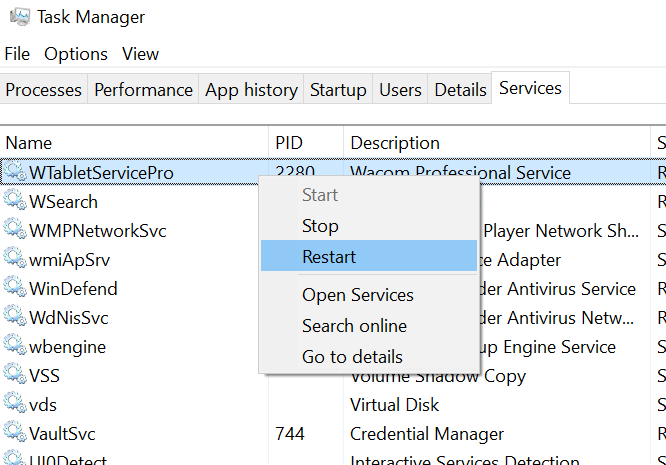Switch to the Startup tab
Image resolution: width=666 pixels, height=465 pixels.
click(x=338, y=90)
